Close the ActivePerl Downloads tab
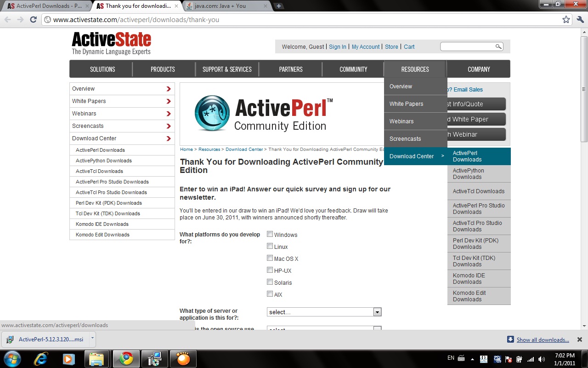The width and height of the screenshot is (588, 368). [87, 6]
